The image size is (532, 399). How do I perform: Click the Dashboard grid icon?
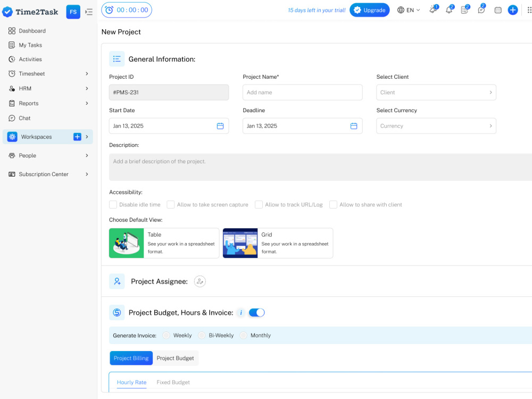click(x=12, y=31)
